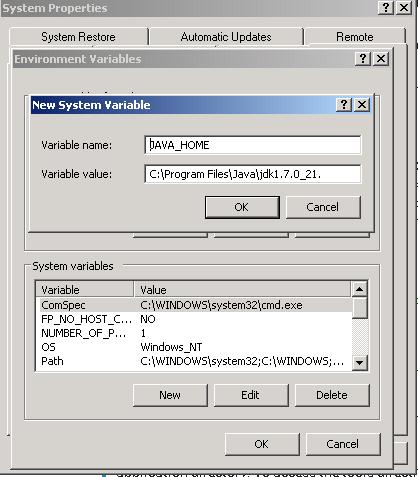
Task: Click the C:\WINDOWS\system32\cmd.exe value cell
Action: [221, 305]
